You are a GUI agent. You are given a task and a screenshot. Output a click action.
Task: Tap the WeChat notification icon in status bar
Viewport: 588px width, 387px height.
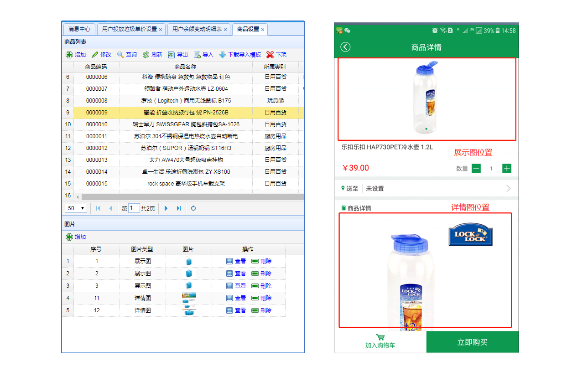(x=348, y=30)
